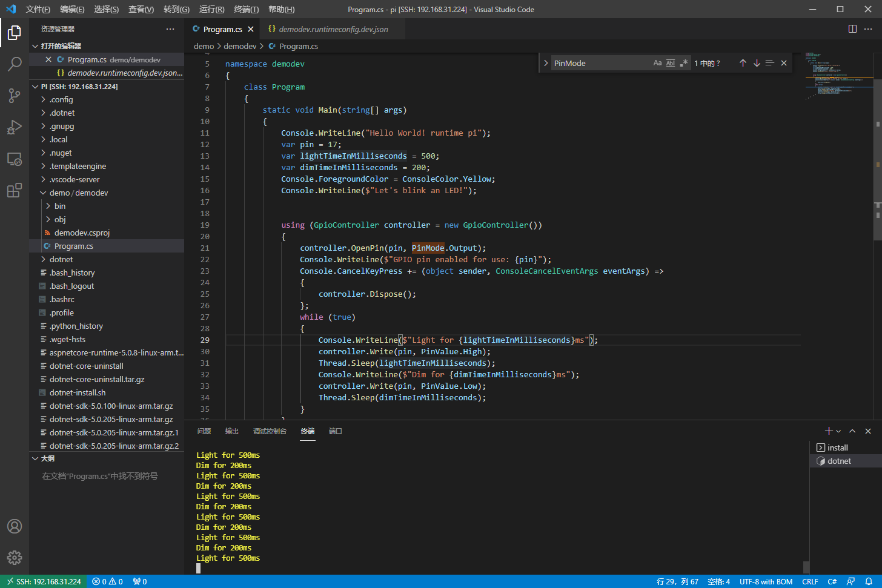Click the split editor right icon
882x588 pixels.
click(x=852, y=28)
